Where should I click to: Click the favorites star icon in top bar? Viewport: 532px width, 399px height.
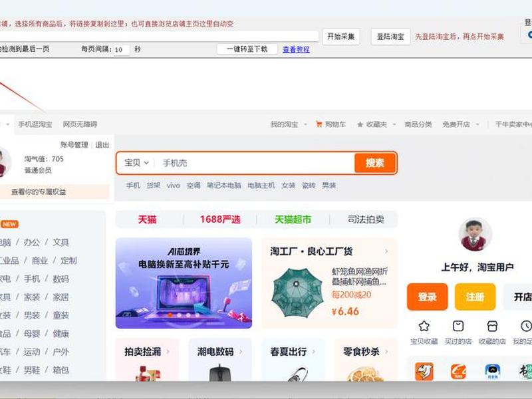pyautogui.click(x=360, y=124)
